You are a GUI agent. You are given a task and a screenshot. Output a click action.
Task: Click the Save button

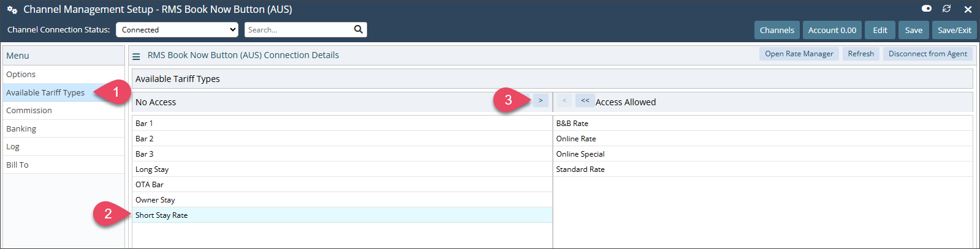(913, 30)
